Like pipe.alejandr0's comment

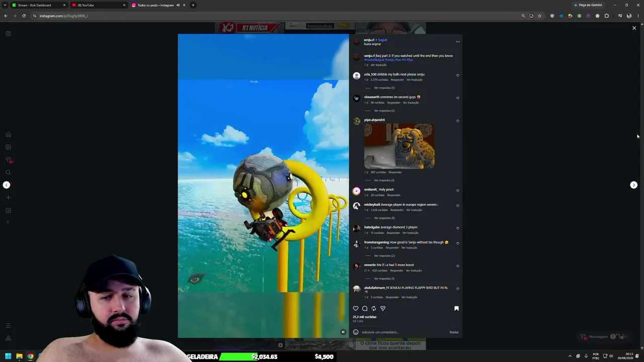[457, 121]
